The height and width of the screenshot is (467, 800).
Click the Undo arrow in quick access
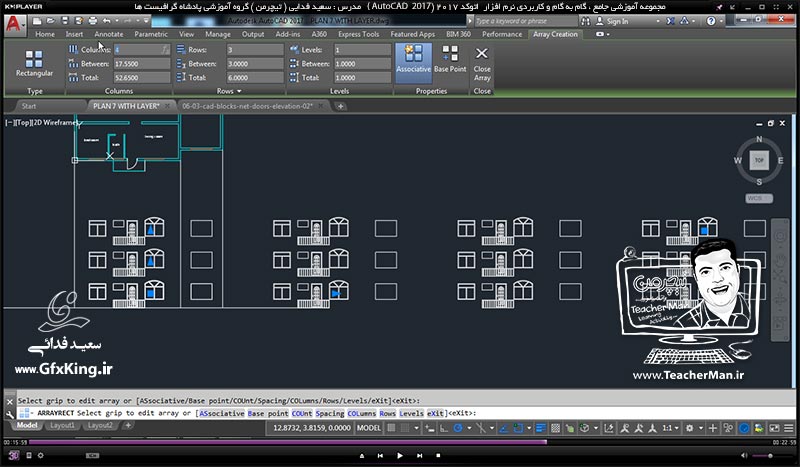point(106,21)
